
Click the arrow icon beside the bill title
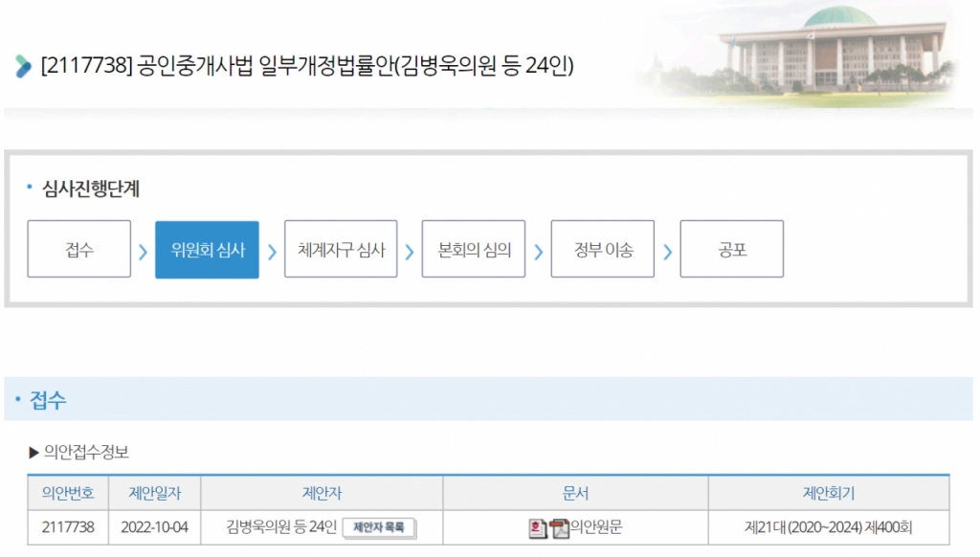pos(23,68)
